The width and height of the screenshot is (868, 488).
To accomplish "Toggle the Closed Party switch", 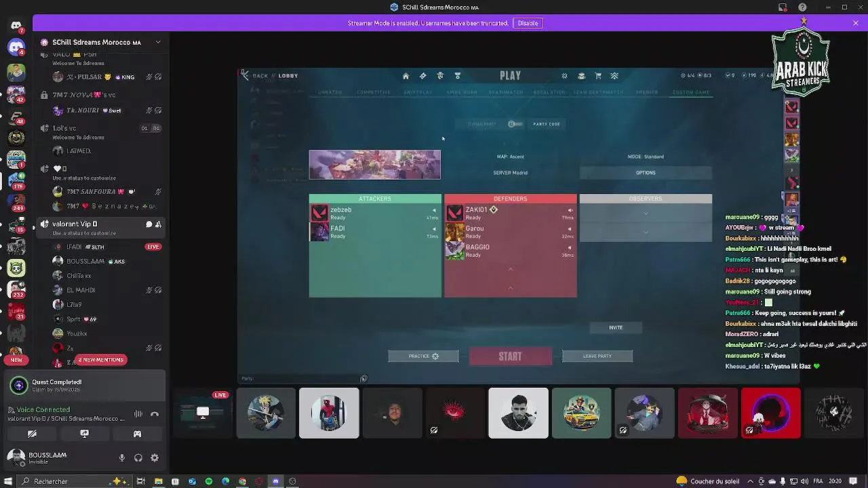I will point(515,124).
